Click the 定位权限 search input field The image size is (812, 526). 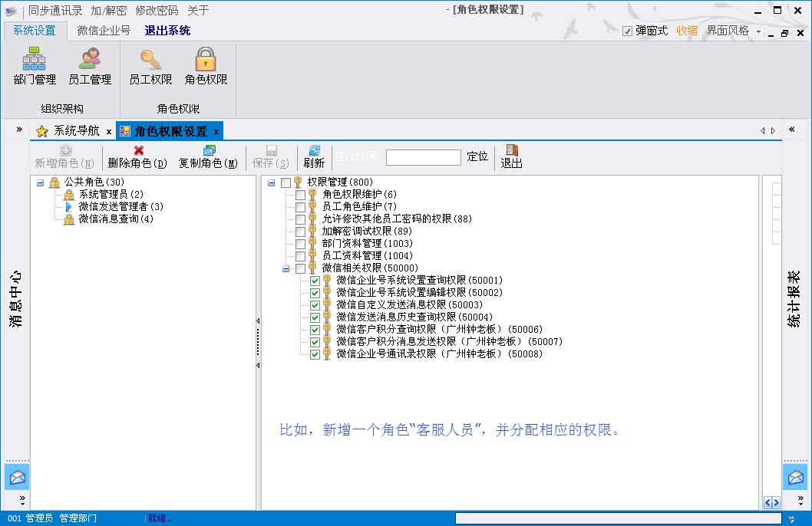(x=423, y=157)
